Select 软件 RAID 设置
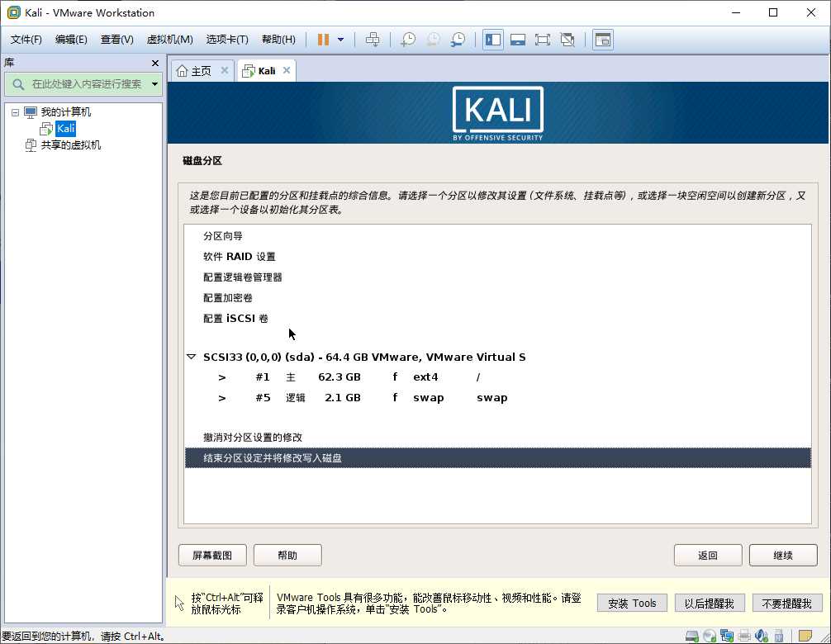The image size is (831, 644). (x=497, y=257)
